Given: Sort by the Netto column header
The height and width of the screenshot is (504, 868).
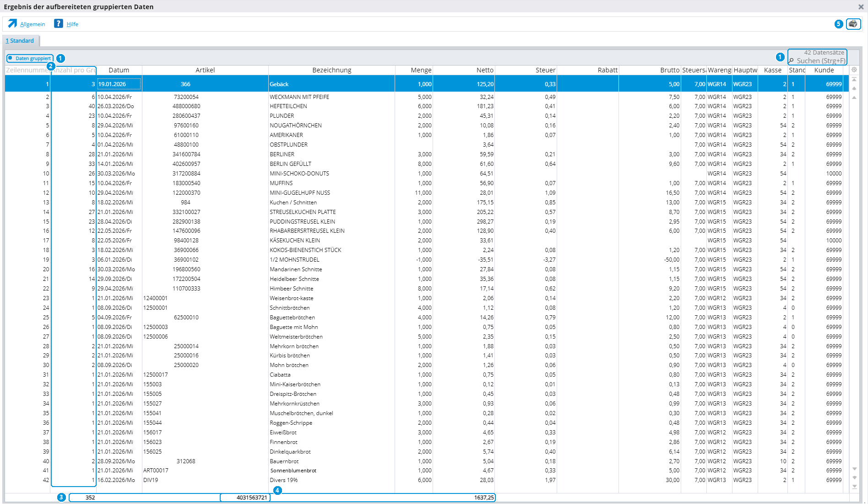Looking at the screenshot, I should 463,70.
